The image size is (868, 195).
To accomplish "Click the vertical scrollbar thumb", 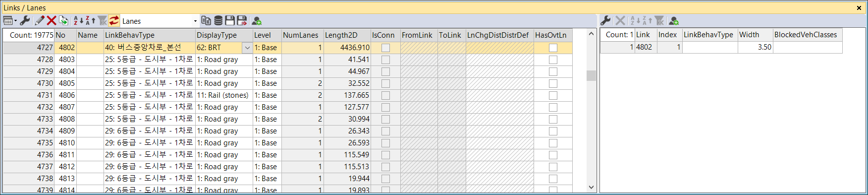I will 591,75.
